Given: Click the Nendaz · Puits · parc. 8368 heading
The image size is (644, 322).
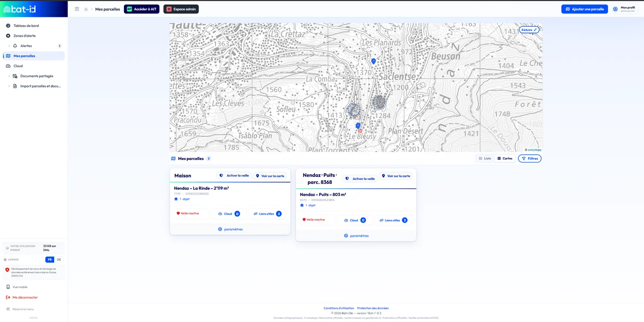Looking at the screenshot, I should coord(320,178).
